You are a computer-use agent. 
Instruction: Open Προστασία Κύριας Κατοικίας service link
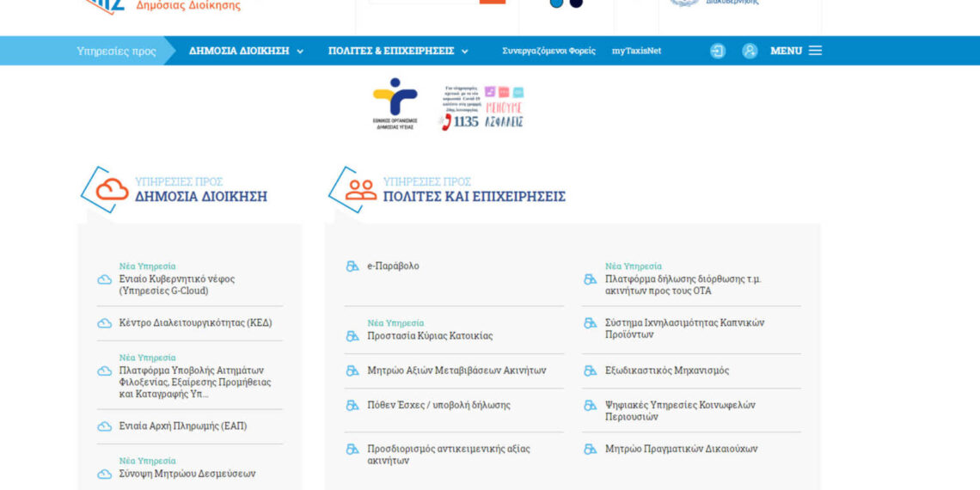430,336
